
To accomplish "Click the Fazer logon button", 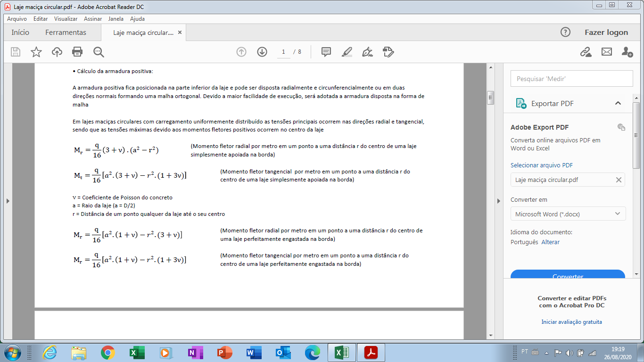I will tap(606, 32).
